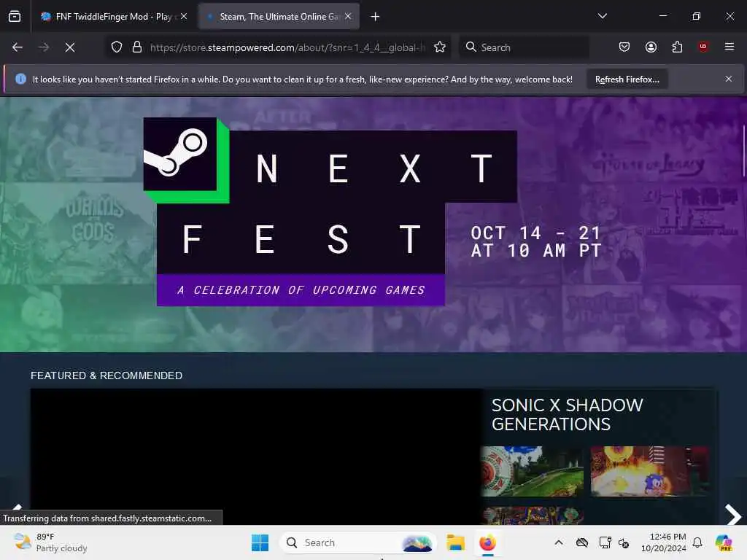The width and height of the screenshot is (747, 560).
Task: Switch to FNF TwiddleFinger Mod tab
Action: pos(113,17)
